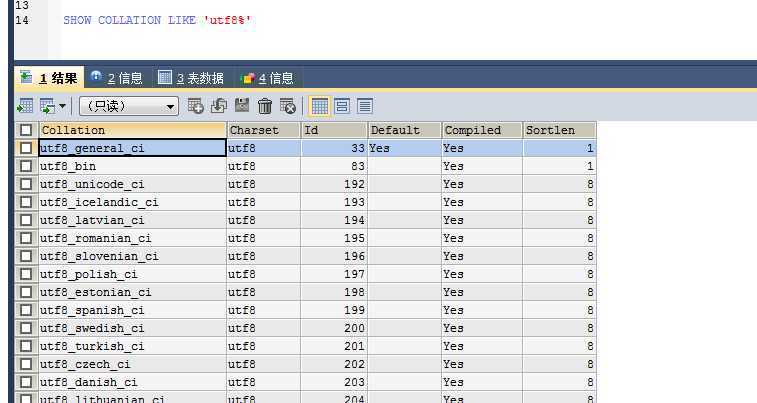Open the 2 信息 tab

click(117, 78)
